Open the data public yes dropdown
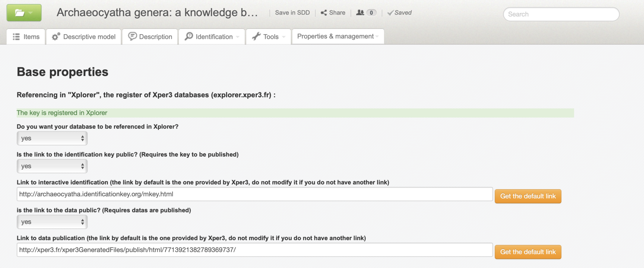The width and height of the screenshot is (644, 268). 52,222
